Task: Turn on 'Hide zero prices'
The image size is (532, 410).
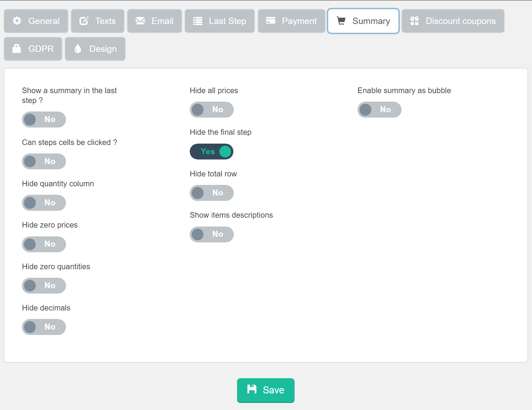Action: pos(44,244)
